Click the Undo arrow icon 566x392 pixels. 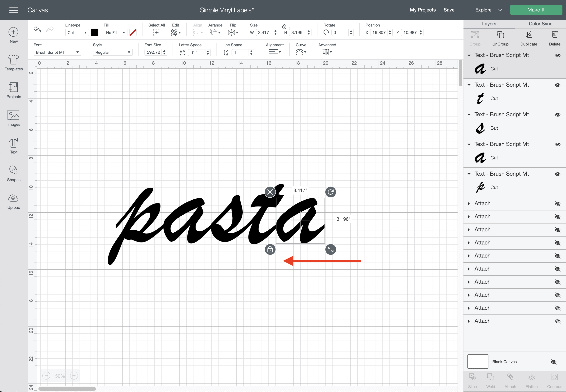37,30
